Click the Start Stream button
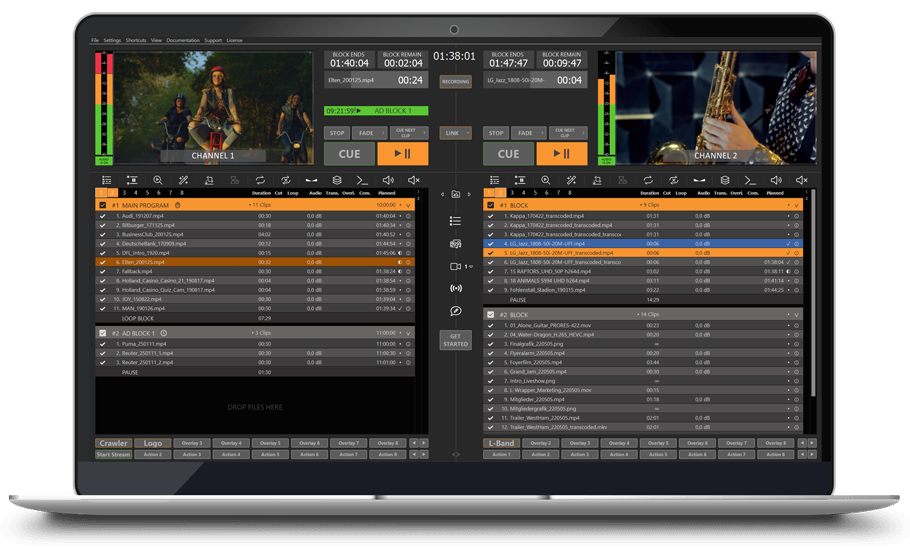The image size is (910, 550). click(113, 454)
